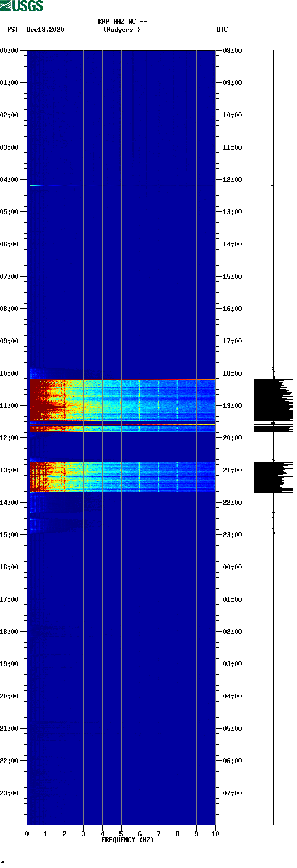Viewport: 297px width, 868px height.
Task: Click the '10:00' PST time label
Action: pos(10,373)
